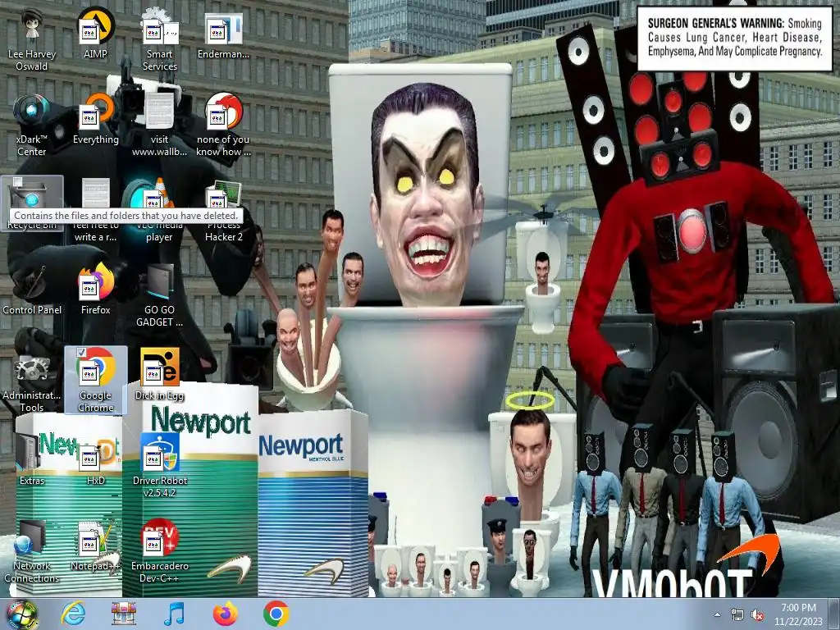Tick the Recycle Bin icon checkbox
This screenshot has height=630, width=840.
[x=18, y=182]
